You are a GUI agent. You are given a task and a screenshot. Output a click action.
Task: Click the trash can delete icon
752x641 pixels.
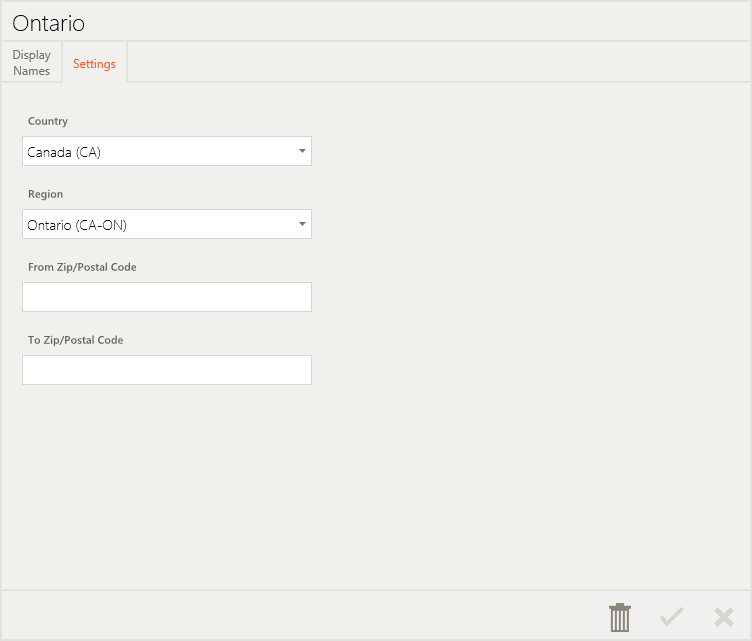620,617
